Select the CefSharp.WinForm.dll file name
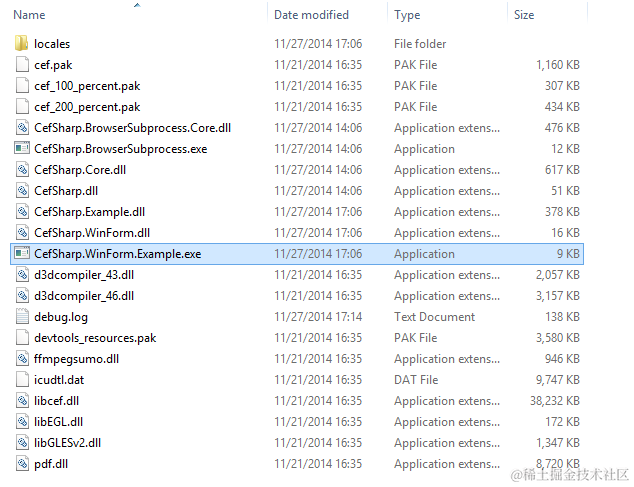 pyautogui.click(x=92, y=233)
